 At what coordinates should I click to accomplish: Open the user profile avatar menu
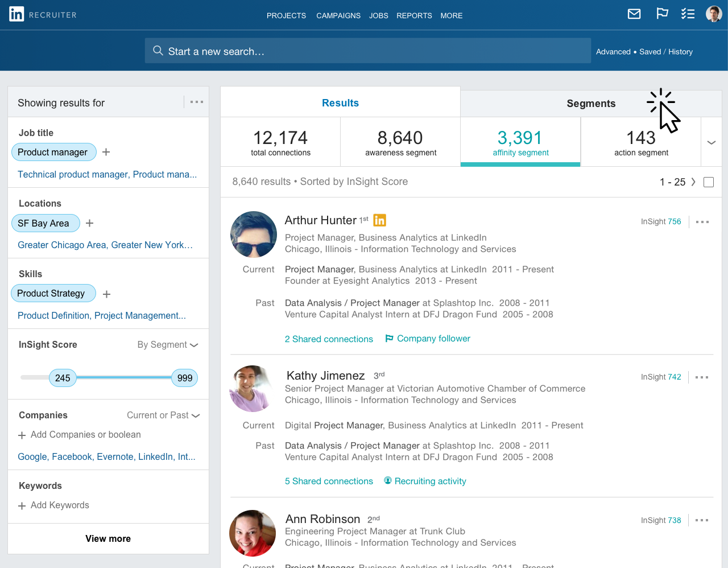tap(714, 14)
